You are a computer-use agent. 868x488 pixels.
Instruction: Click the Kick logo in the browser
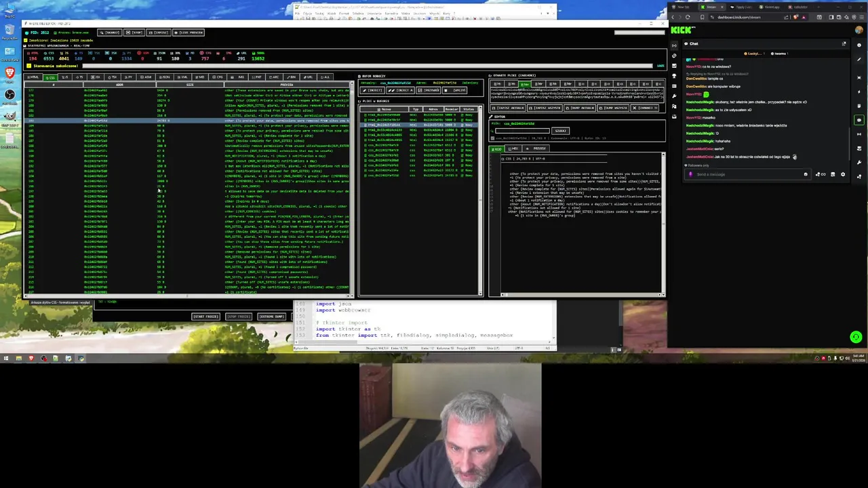click(x=682, y=30)
